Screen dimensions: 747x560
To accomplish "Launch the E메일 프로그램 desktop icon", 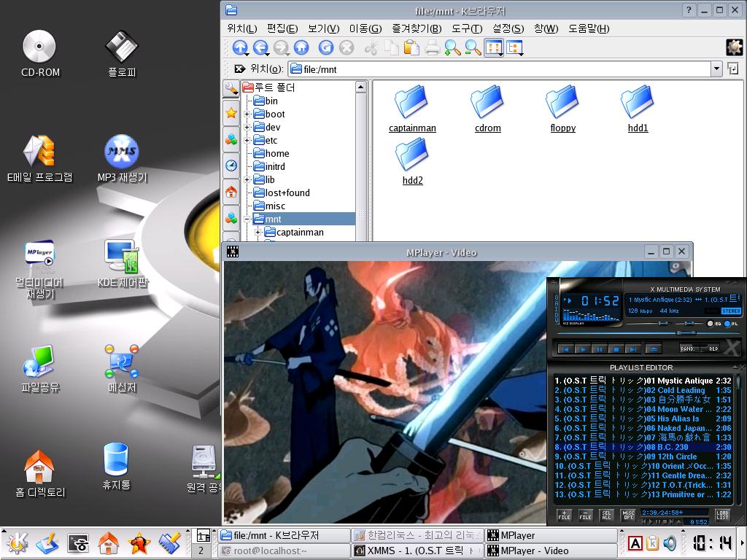I will [40, 159].
